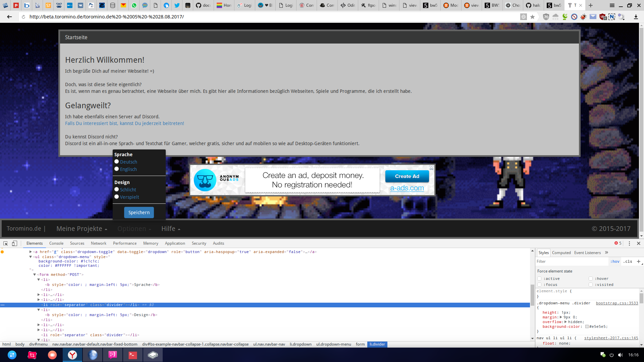
Task: Bookmark page with the star icon
Action: tap(532, 17)
